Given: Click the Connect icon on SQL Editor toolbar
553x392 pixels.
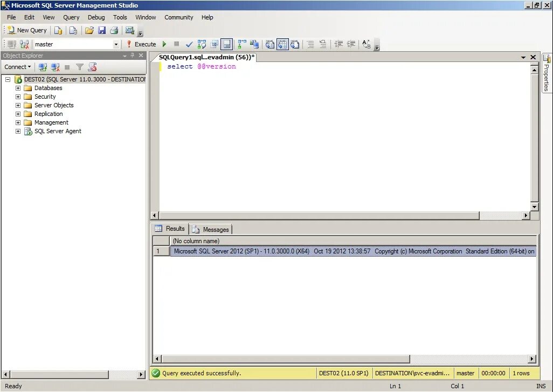Looking at the screenshot, I should tap(12, 44).
